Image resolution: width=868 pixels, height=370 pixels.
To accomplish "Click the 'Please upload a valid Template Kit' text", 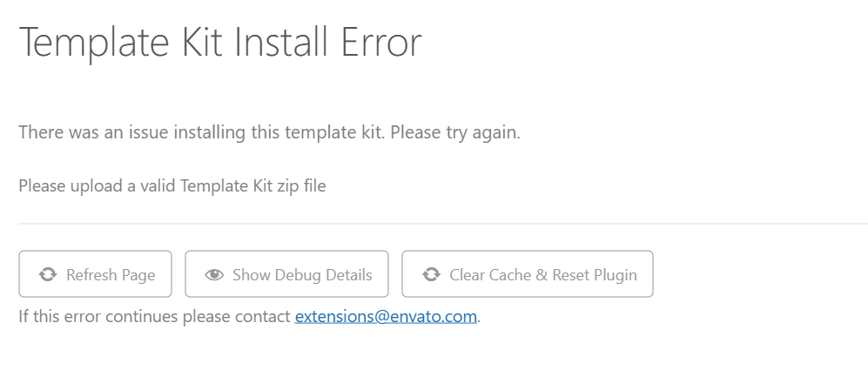I will (172, 185).
